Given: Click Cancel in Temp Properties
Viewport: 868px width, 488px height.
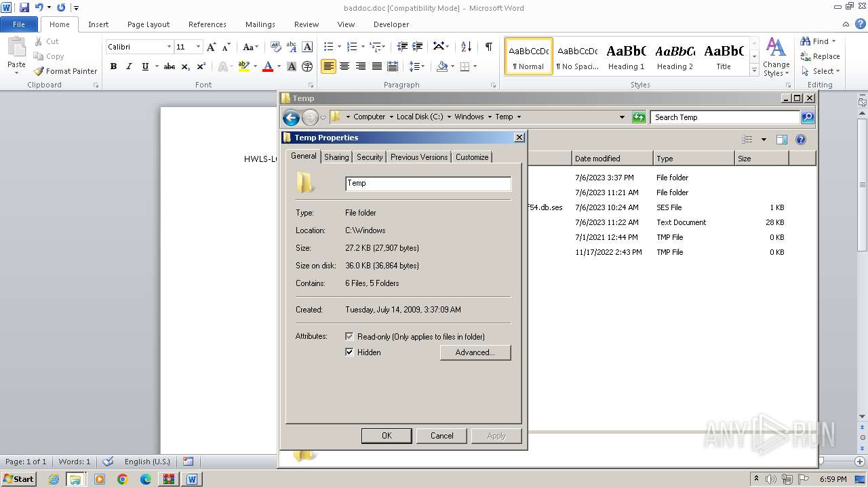Looking at the screenshot, I should [x=441, y=436].
